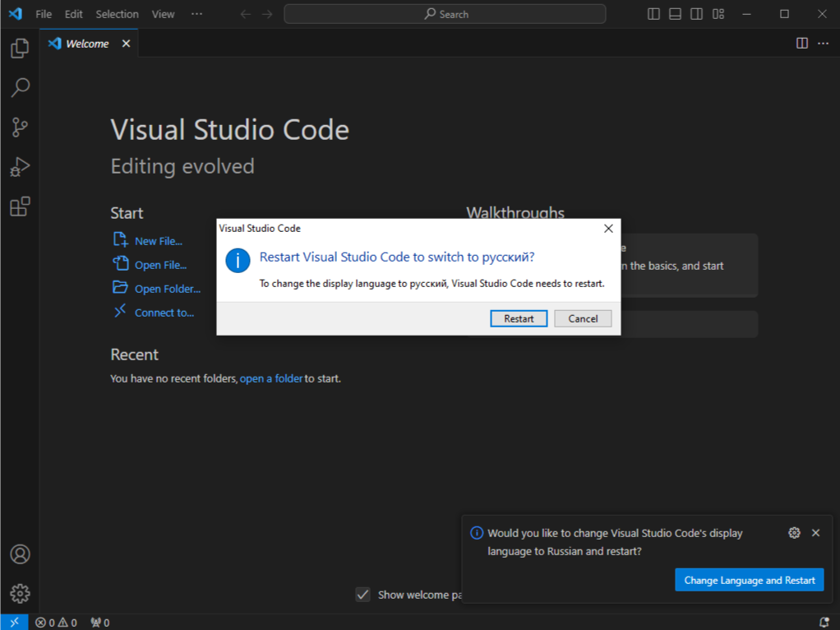Click the 'Recent' section heading
This screenshot has height=630, width=840.
(134, 354)
